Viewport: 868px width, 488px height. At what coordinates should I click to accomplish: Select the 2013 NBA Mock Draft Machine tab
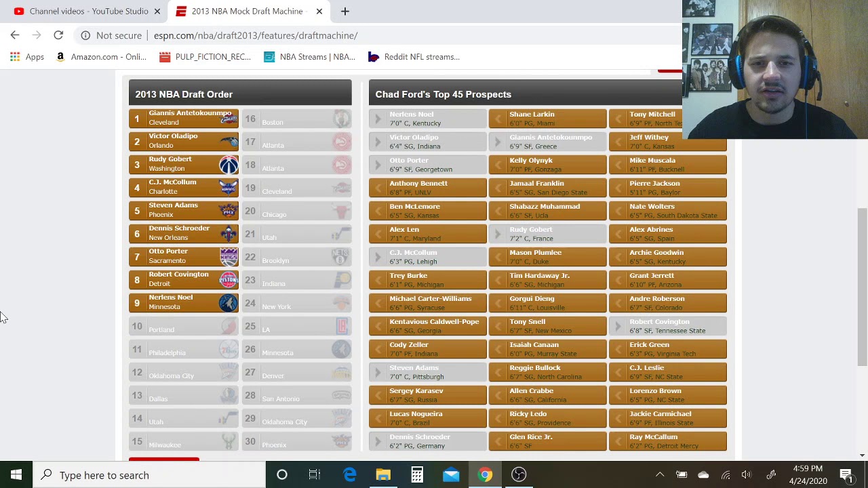(x=248, y=12)
